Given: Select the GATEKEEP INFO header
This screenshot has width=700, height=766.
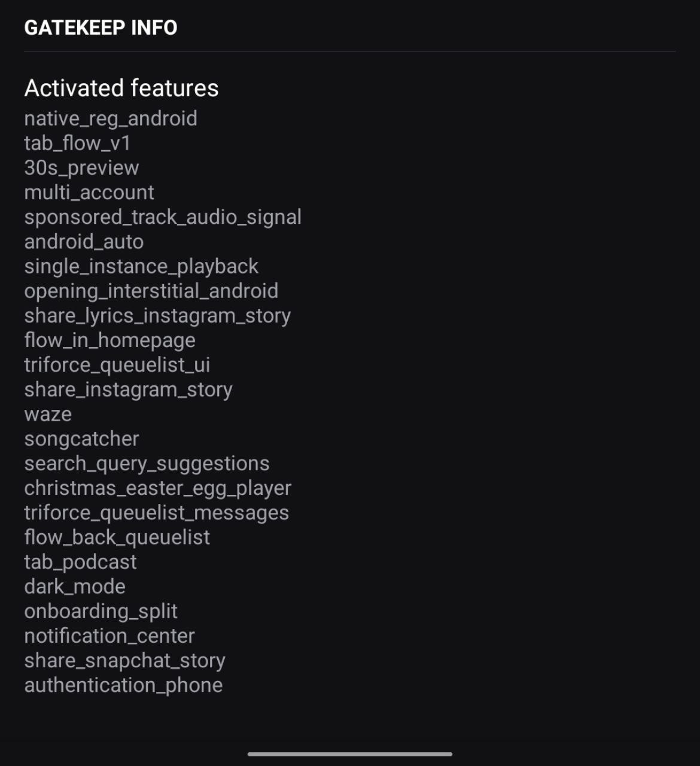Looking at the screenshot, I should (x=101, y=28).
